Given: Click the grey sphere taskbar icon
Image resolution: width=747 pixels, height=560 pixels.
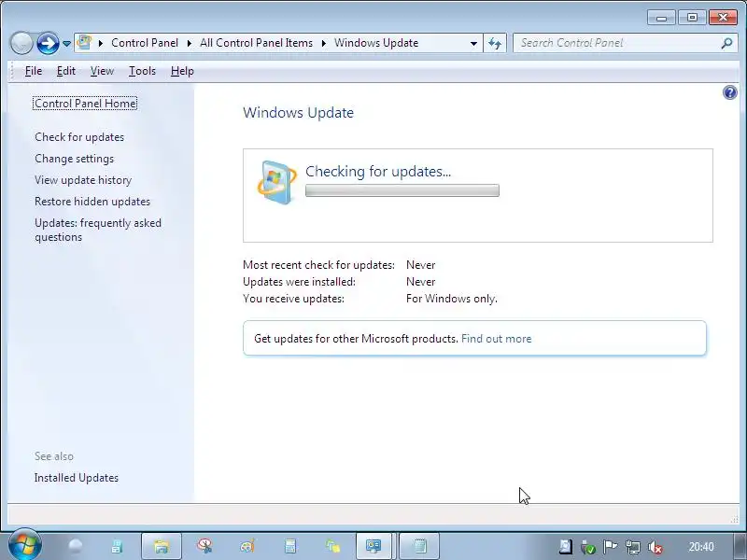Looking at the screenshot, I should [76, 546].
